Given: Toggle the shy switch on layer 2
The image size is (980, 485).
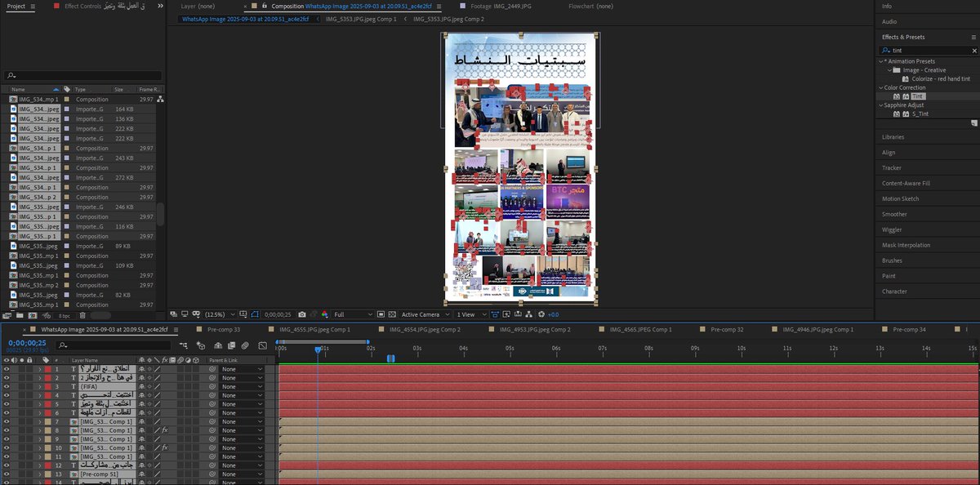Looking at the screenshot, I should point(141,377).
